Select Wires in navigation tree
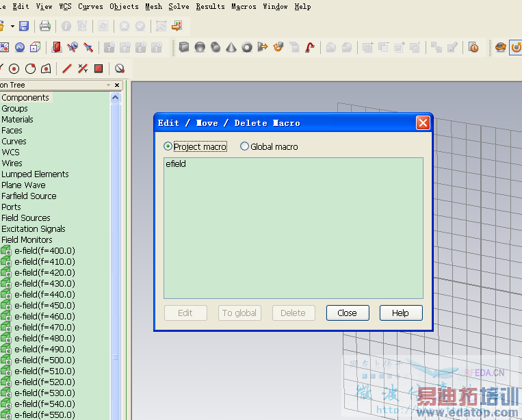 tap(12, 163)
